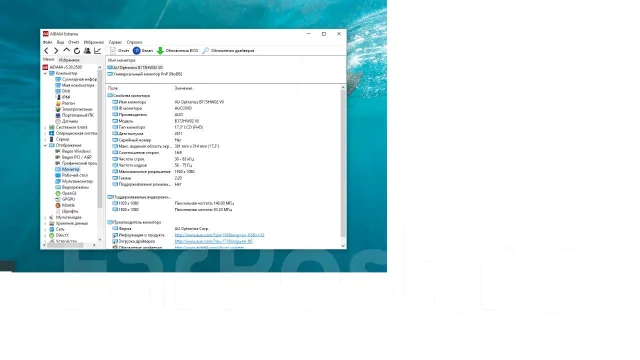
Task: Select DMI tree item
Action: (x=63, y=91)
